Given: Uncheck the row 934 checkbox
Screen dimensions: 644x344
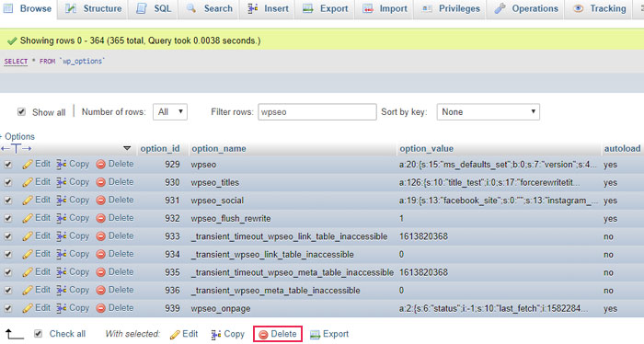Looking at the screenshot, I should pos(7,255).
